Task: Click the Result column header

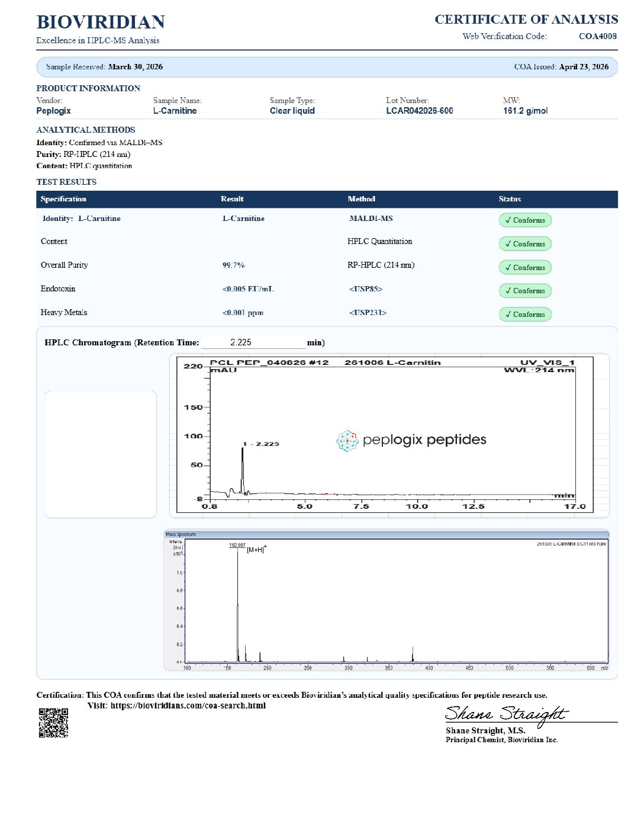Action: [232, 199]
